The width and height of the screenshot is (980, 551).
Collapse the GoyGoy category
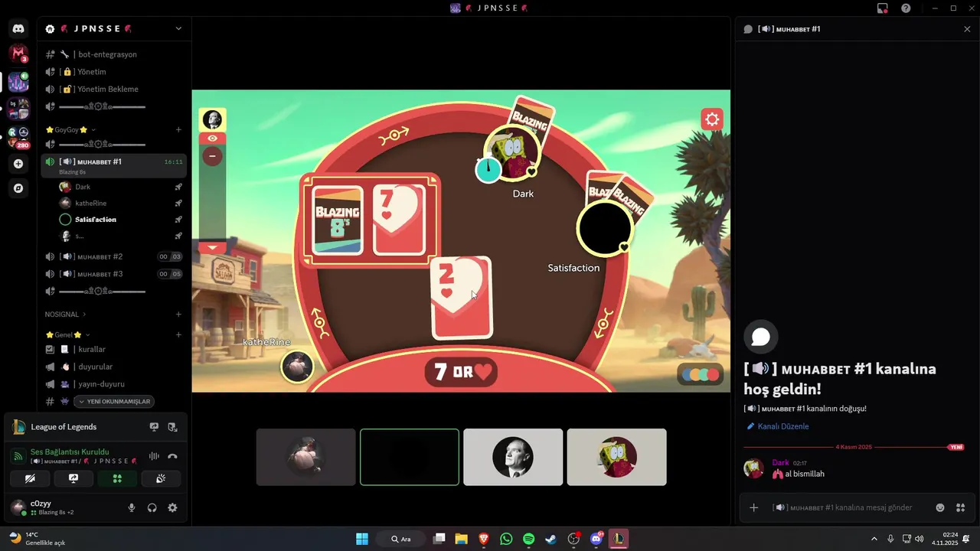click(70, 130)
